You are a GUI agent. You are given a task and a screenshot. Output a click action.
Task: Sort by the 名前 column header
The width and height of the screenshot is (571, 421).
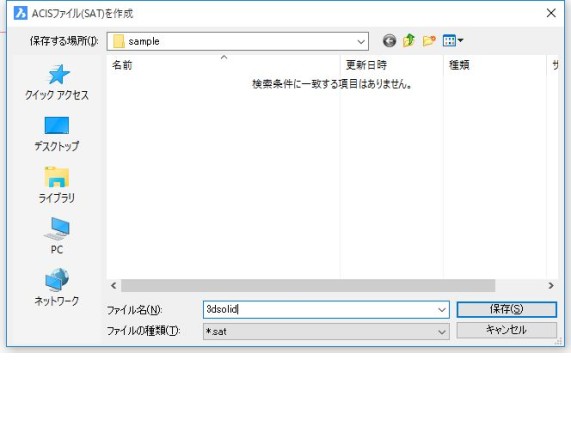pyautogui.click(x=224, y=65)
